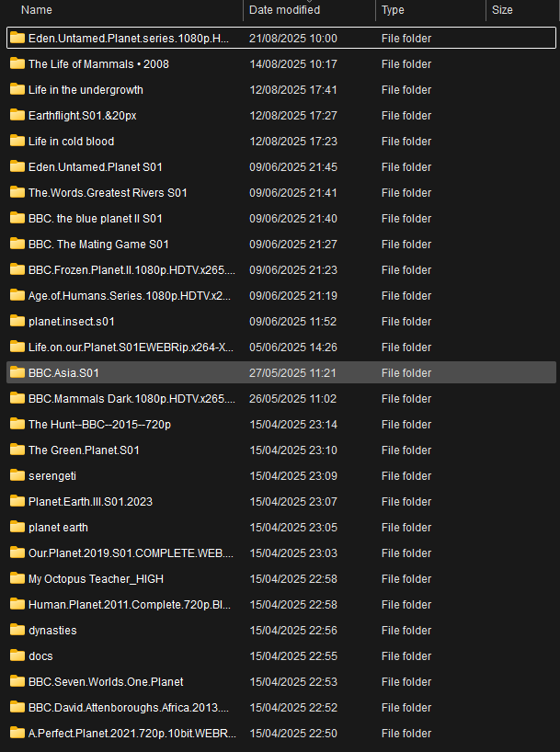The image size is (560, 752).
Task: Click folder icon for dynasties
Action: (17, 630)
